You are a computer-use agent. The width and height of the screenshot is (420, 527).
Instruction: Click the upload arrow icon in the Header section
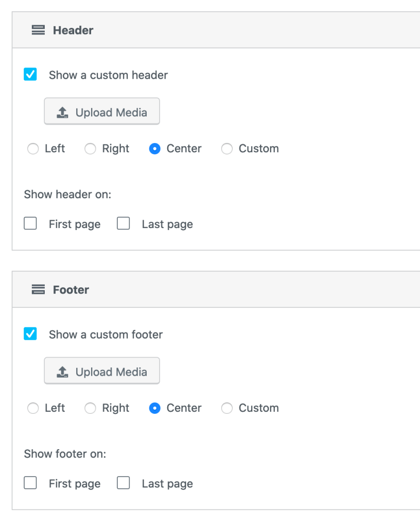[62, 112]
